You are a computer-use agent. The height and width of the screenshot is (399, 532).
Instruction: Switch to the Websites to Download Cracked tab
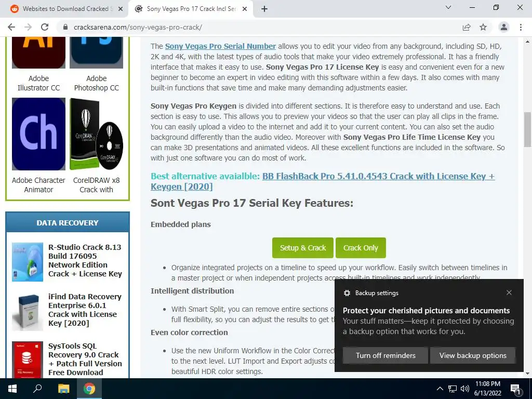[64, 9]
